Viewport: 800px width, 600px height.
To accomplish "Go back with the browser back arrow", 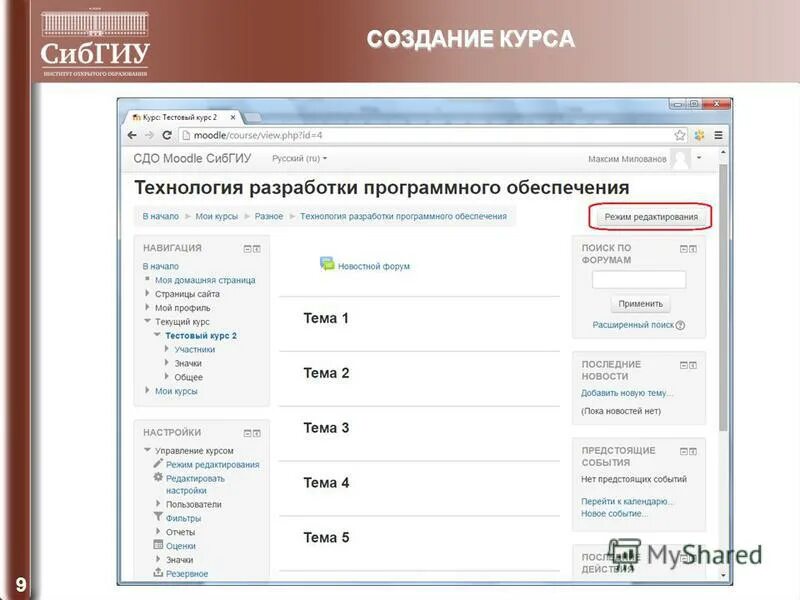I will (132, 135).
